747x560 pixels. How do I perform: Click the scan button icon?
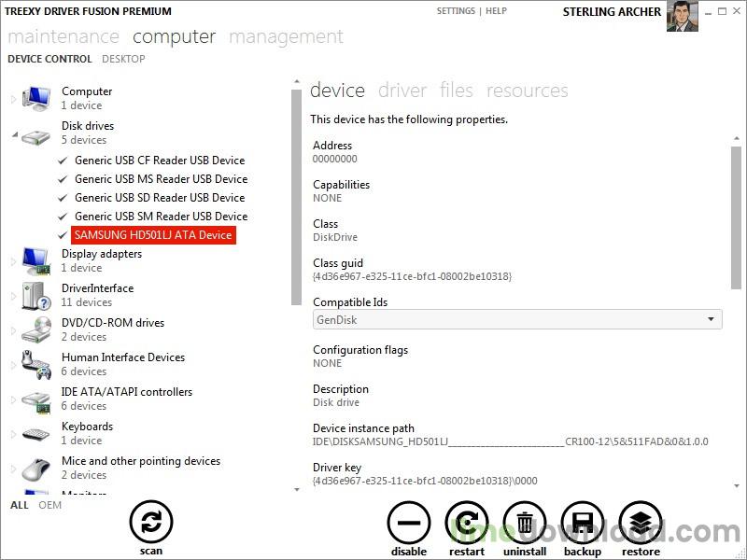pyautogui.click(x=151, y=523)
